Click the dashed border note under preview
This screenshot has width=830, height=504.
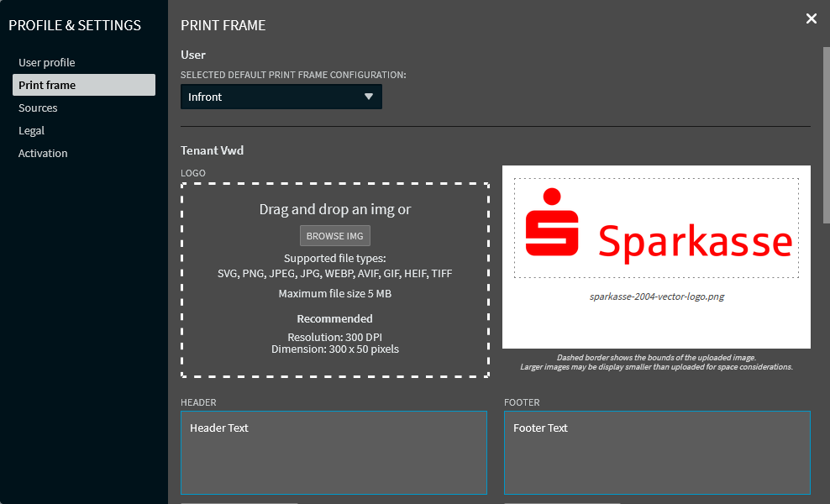656,362
